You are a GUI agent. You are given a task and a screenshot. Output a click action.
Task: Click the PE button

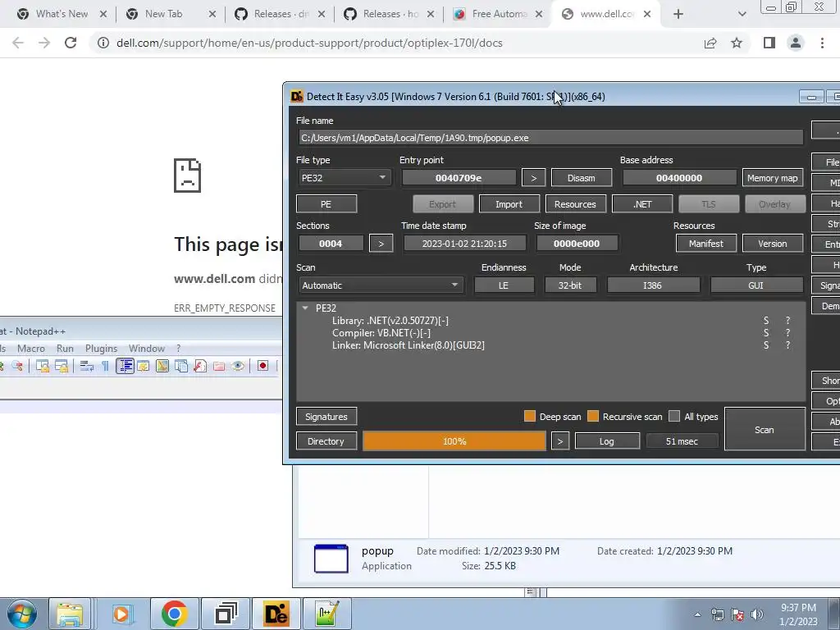(326, 204)
